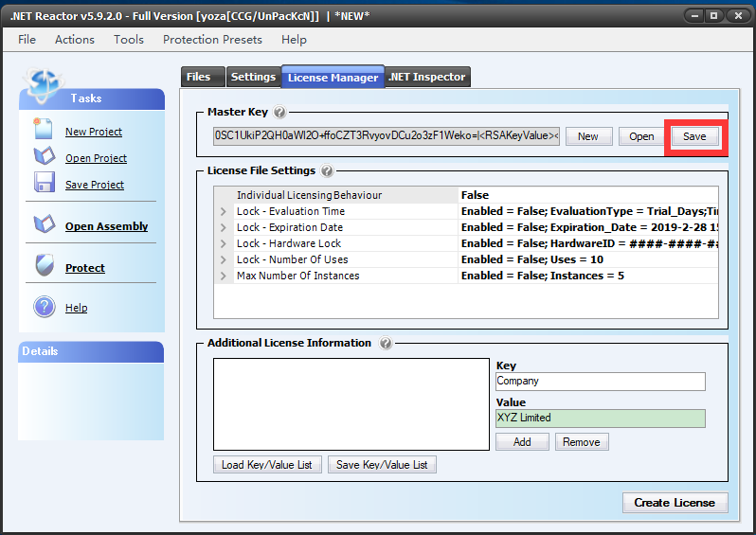
Task: Click the Protect link
Action: (x=85, y=268)
